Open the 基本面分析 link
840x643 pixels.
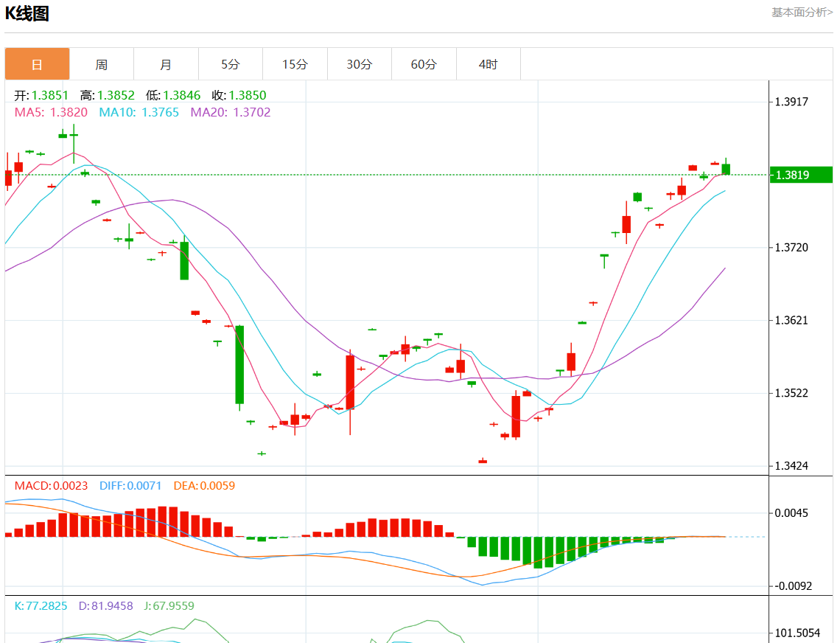(802, 13)
